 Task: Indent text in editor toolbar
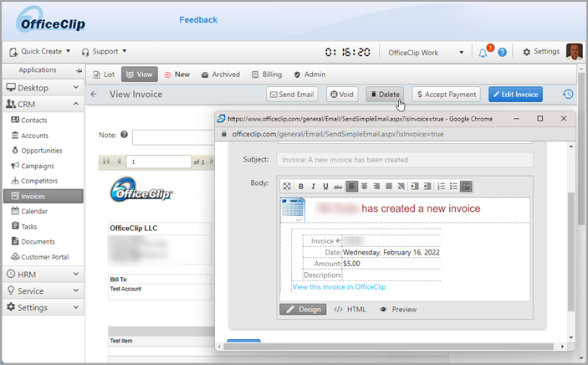415,186
